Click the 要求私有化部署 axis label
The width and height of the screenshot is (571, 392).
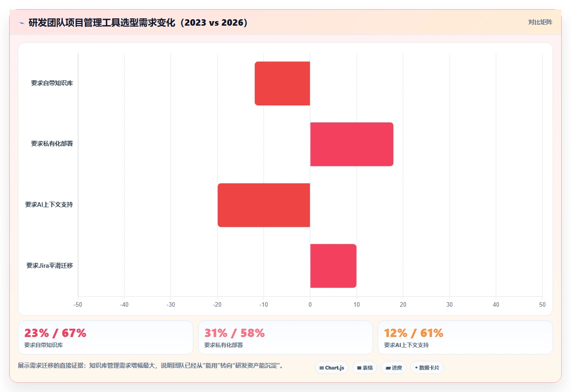pyautogui.click(x=52, y=144)
